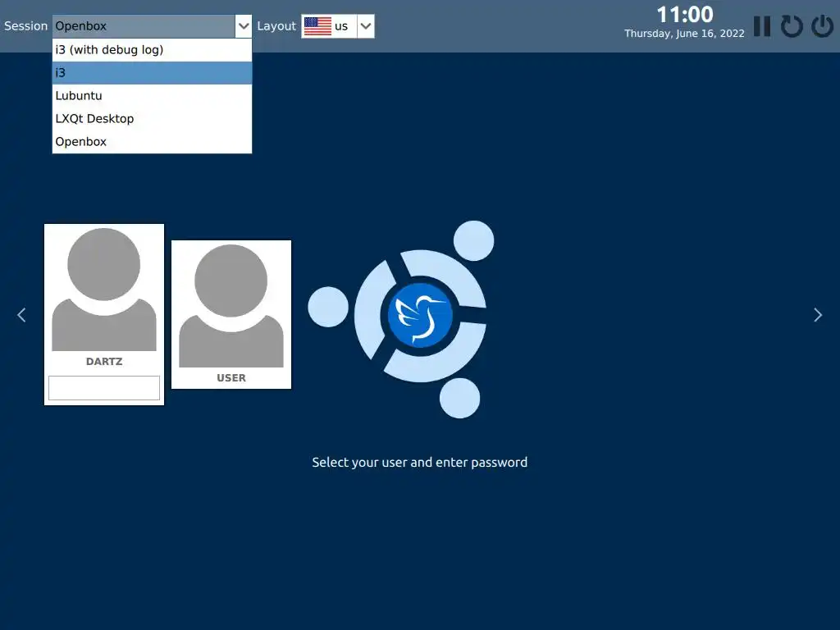840x630 pixels.
Task: Click the shutdown power icon
Action: point(822,26)
